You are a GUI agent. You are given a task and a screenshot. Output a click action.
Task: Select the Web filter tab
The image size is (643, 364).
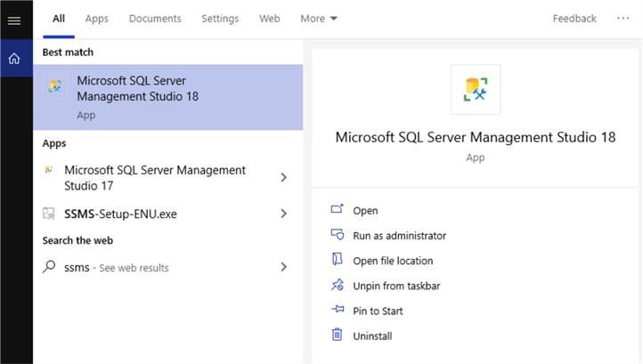[269, 19]
